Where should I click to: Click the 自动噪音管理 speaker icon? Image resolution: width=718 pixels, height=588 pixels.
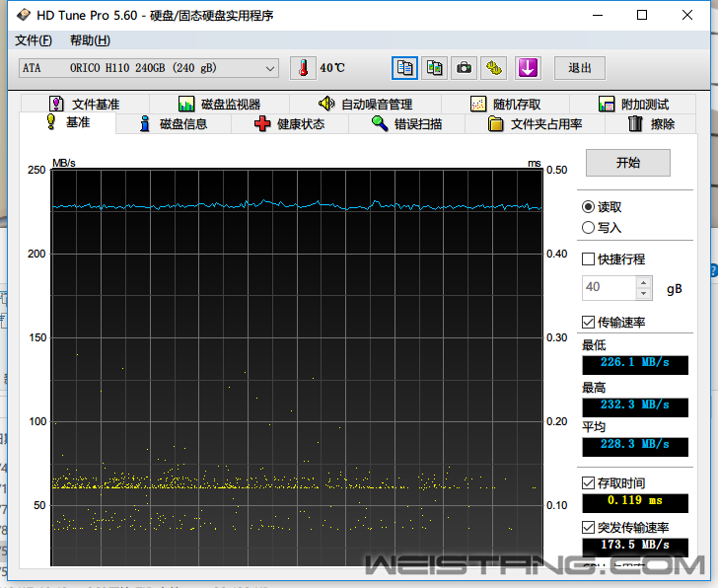click(326, 104)
